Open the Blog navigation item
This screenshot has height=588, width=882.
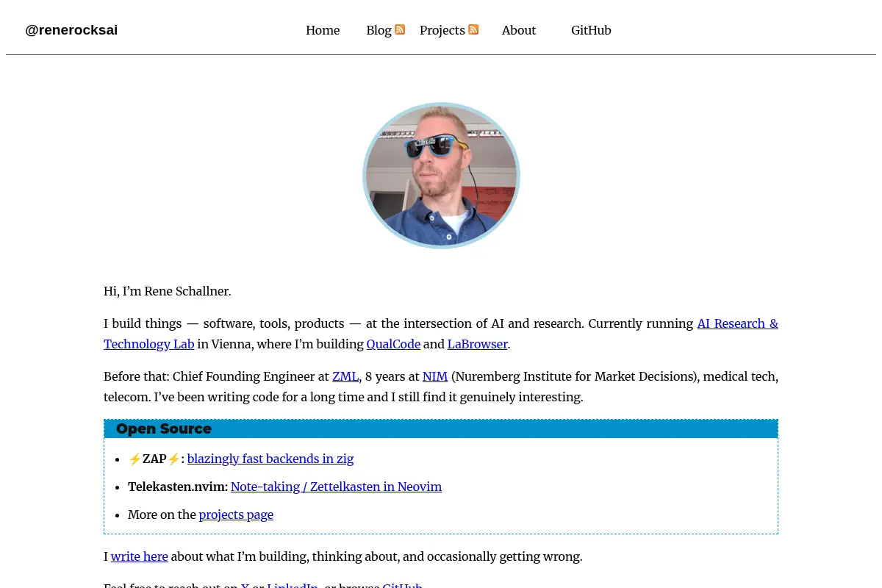tap(379, 30)
